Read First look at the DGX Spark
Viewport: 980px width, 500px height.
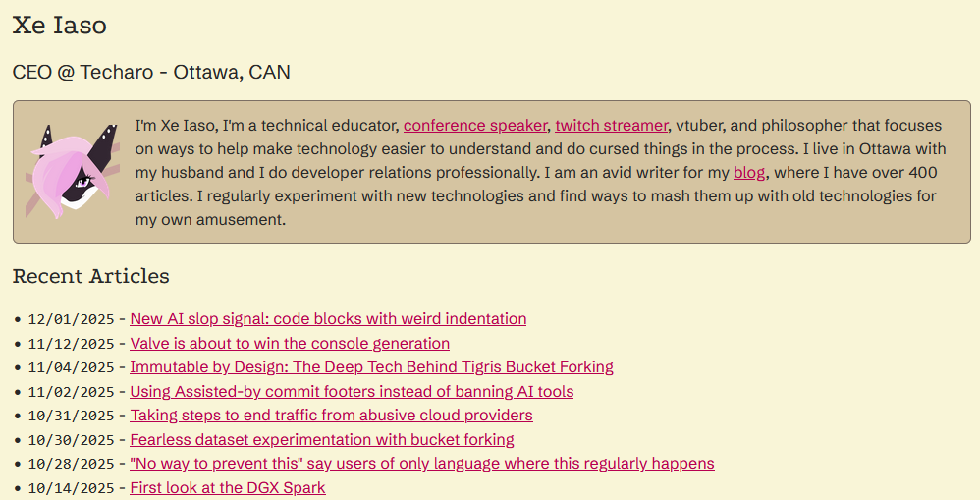tap(227, 488)
